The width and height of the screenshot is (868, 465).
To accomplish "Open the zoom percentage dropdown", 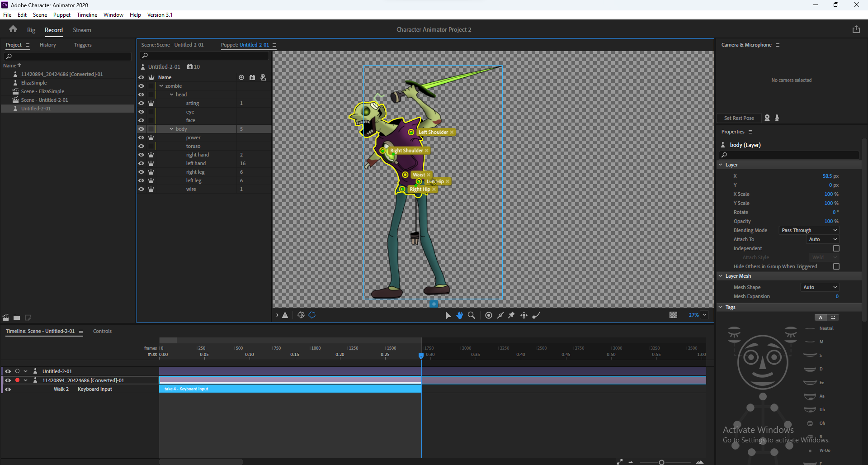I will [704, 315].
